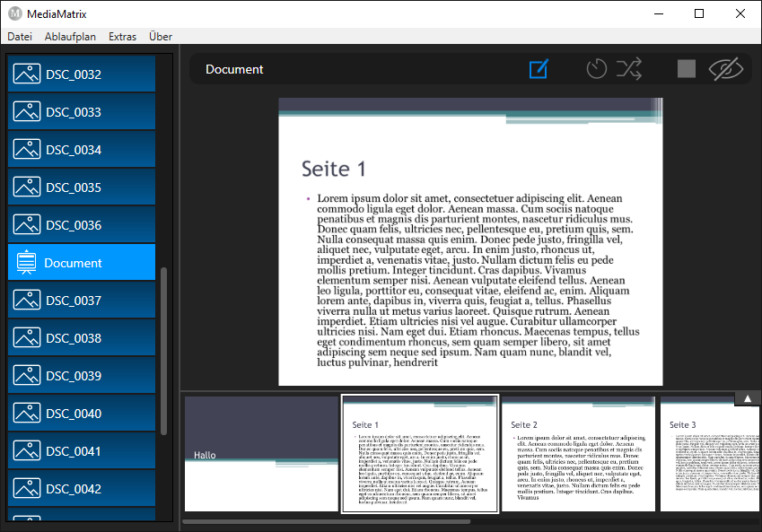Open the Extras menu
The image size is (762, 532).
(x=122, y=37)
